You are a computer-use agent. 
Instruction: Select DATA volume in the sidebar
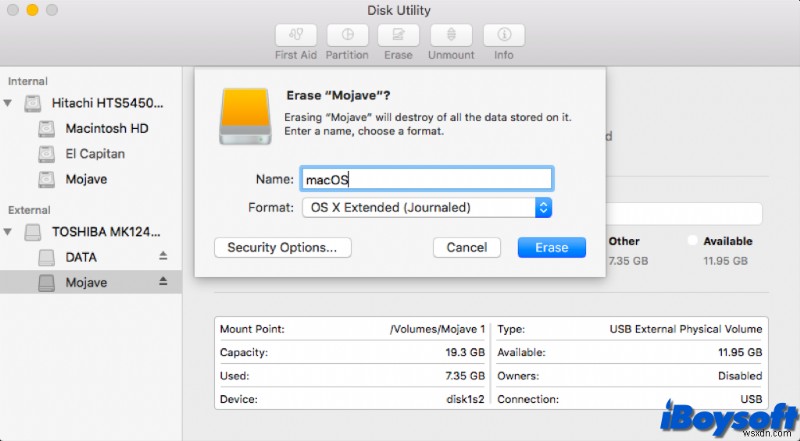click(x=81, y=257)
